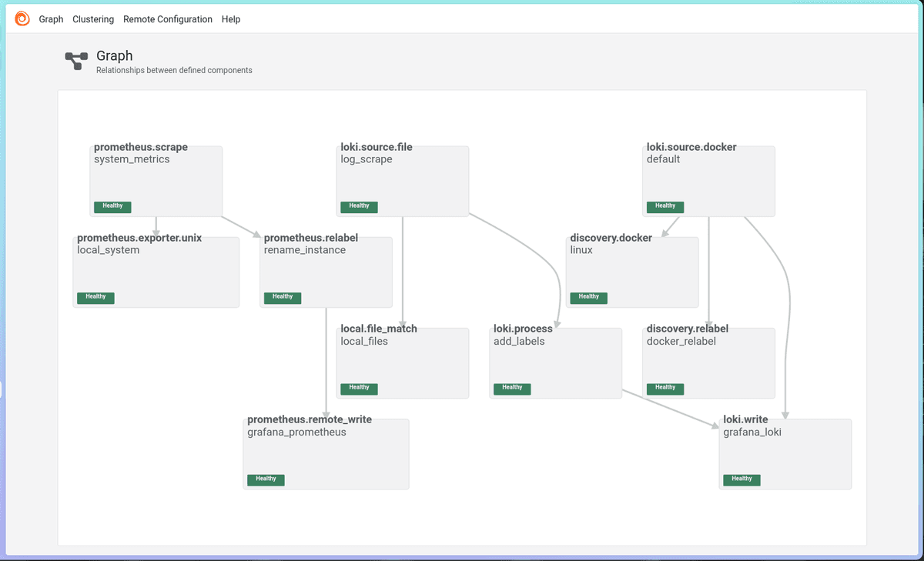Click Healthy badge on local_files node
This screenshot has width=924, height=561.
point(359,388)
